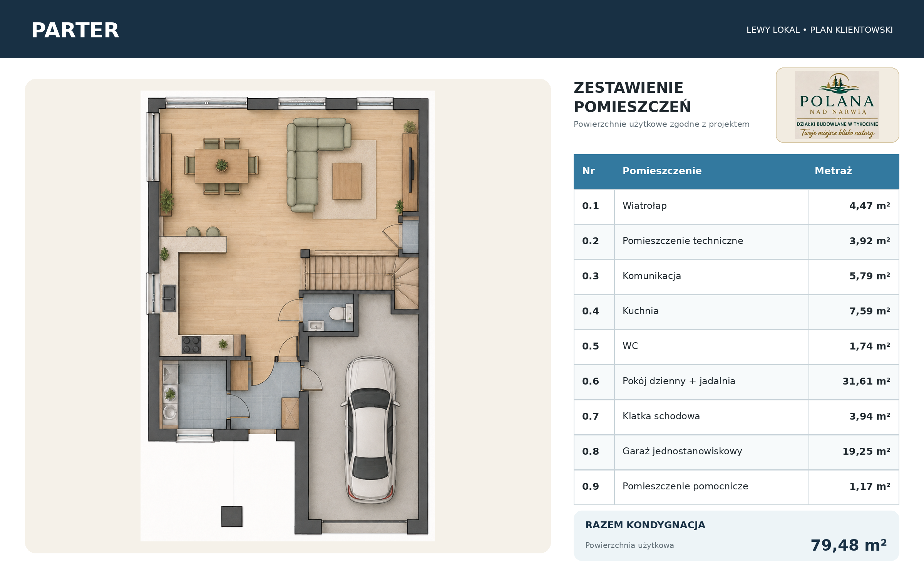Click the Polana nad Narwią logo
Screen dimensions: 924x578
coord(837,105)
